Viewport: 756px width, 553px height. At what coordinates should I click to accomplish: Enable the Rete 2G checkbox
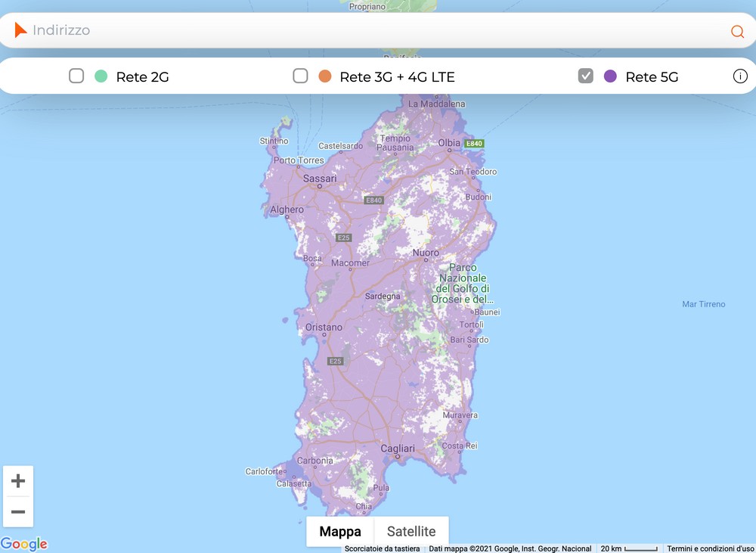tap(76, 76)
